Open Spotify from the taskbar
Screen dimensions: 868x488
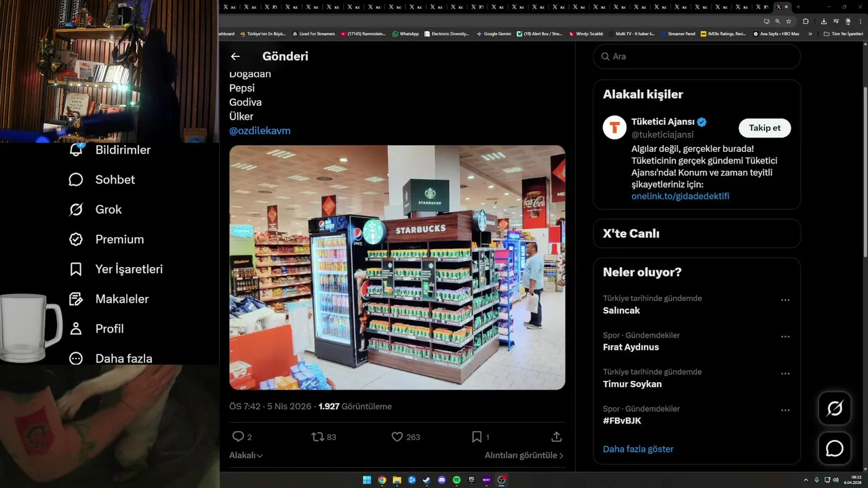click(456, 480)
